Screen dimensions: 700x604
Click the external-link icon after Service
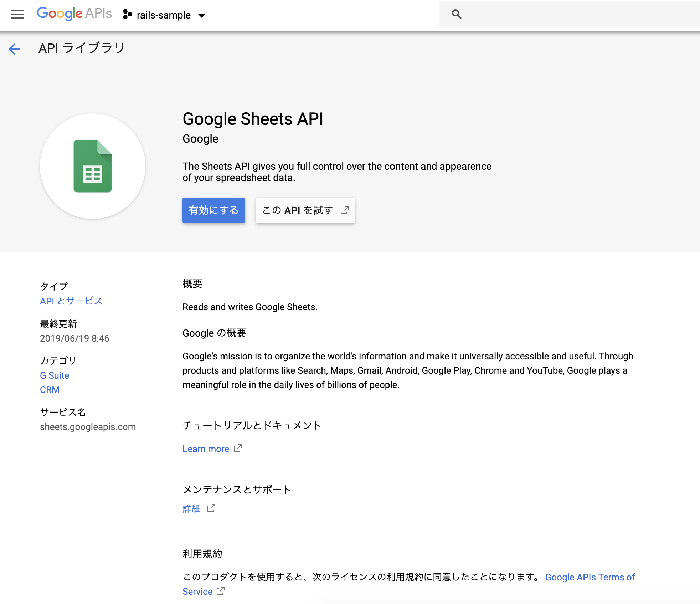[221, 591]
